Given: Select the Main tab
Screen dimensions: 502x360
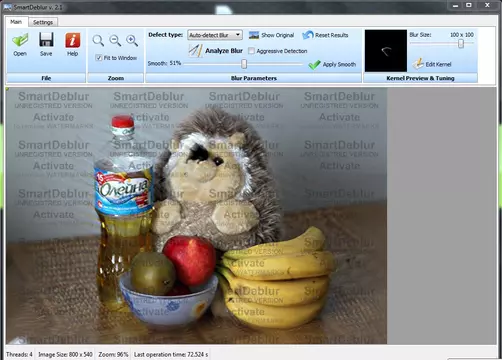Looking at the screenshot, I should point(16,22).
